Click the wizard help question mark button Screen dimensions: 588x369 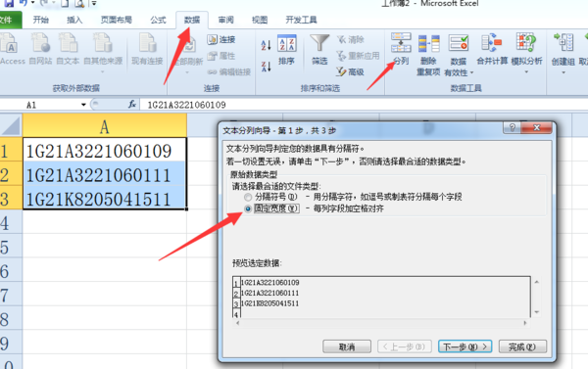(x=513, y=128)
